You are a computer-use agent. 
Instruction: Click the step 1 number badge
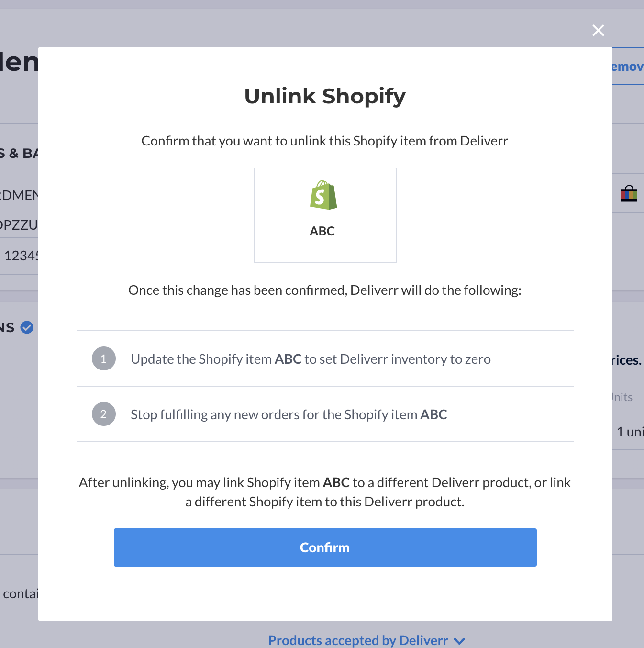103,358
